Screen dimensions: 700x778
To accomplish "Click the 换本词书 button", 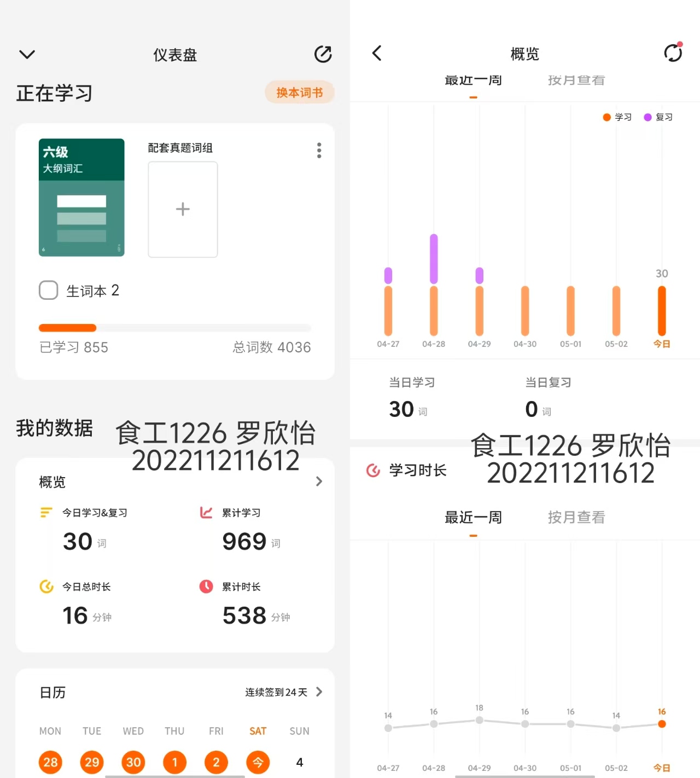I will tap(299, 92).
